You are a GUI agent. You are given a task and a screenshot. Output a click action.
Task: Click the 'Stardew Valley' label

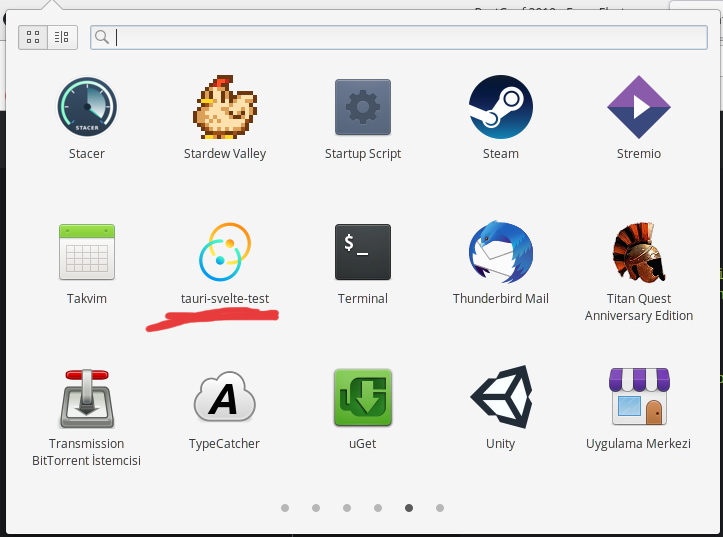pyautogui.click(x=225, y=153)
